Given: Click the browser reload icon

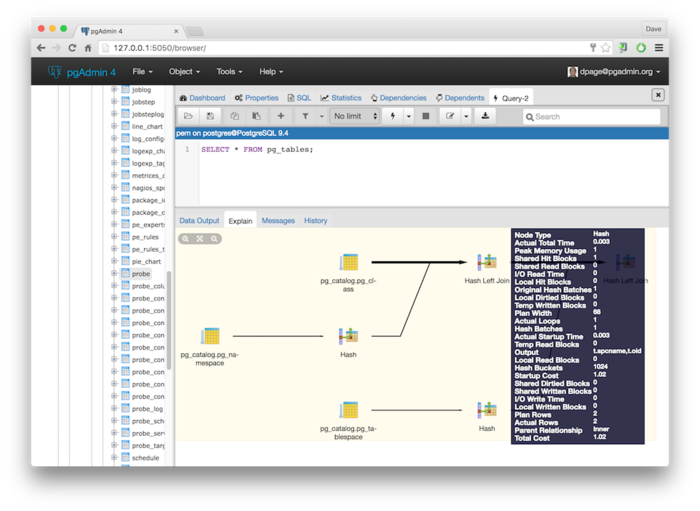Looking at the screenshot, I should click(x=72, y=48).
